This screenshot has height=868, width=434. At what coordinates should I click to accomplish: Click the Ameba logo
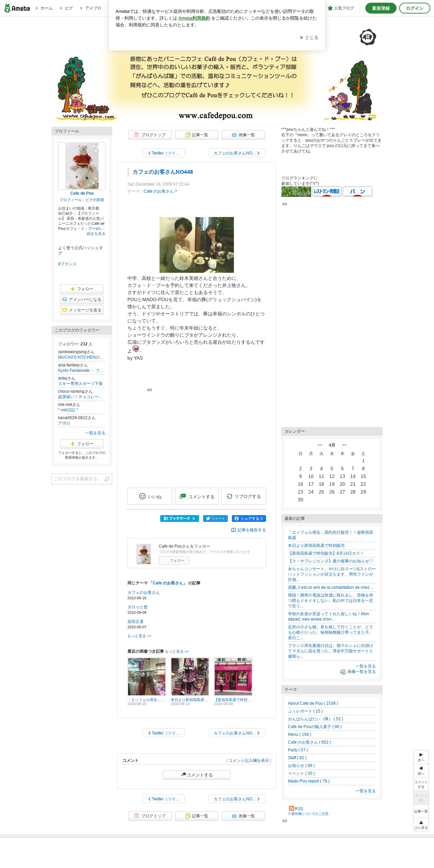[x=17, y=8]
